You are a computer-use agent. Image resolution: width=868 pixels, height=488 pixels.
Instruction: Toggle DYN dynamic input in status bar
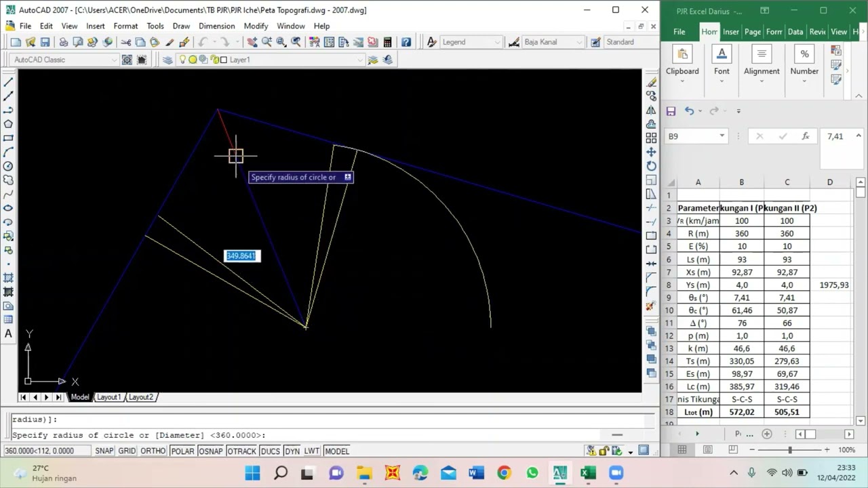(x=292, y=451)
